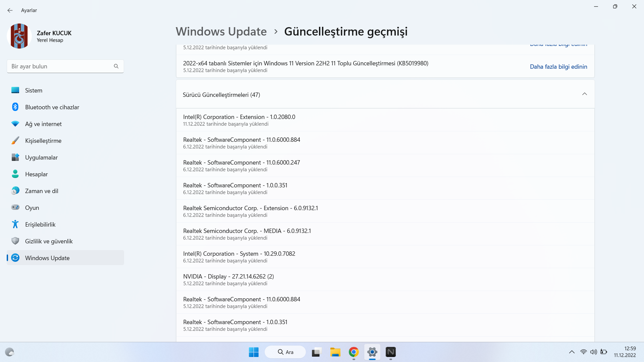Viewport: 644px width, 362px height.
Task: Open Kişiselleştirme paintbrush icon
Action: pyautogui.click(x=15, y=140)
